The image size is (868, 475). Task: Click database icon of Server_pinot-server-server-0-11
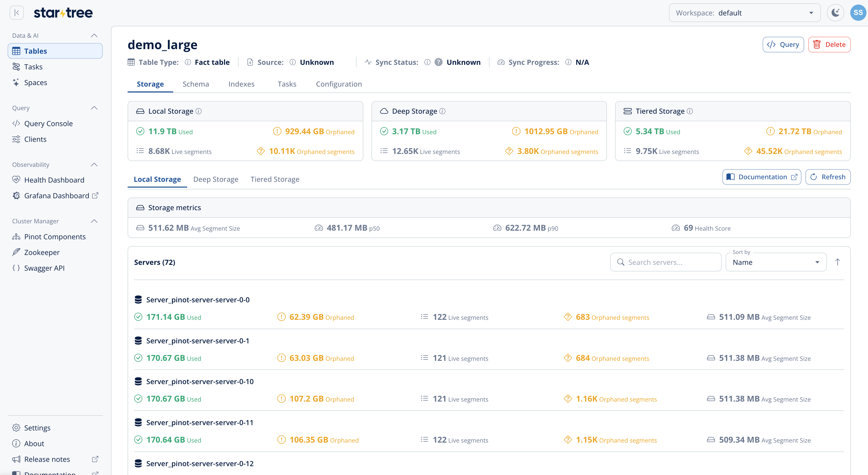tap(138, 422)
